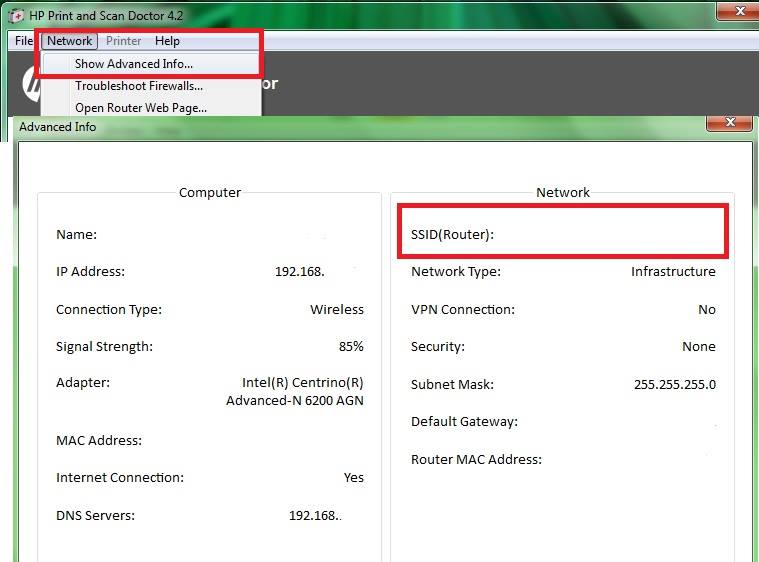This screenshot has height=562, width=759.
Task: Open the Network menu
Action: pos(70,41)
